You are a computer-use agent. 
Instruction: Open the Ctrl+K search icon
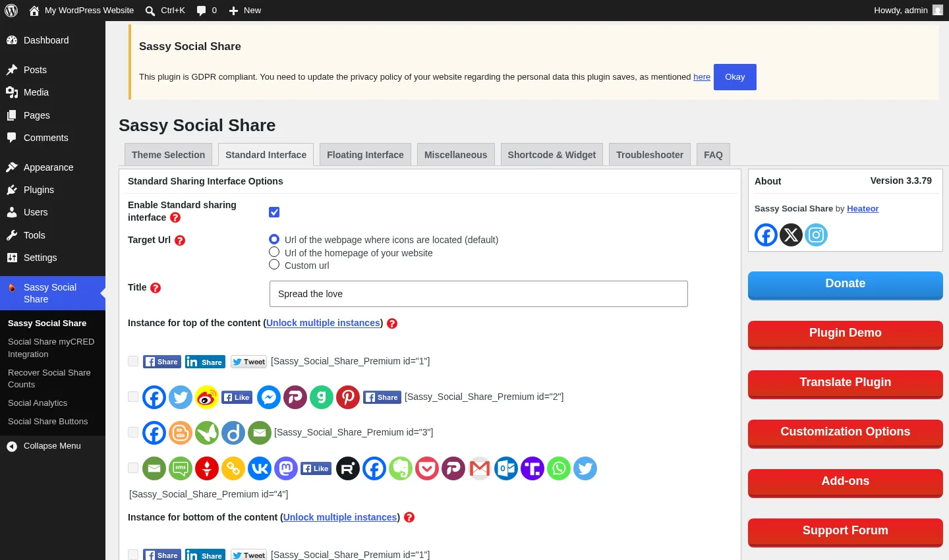[150, 11]
